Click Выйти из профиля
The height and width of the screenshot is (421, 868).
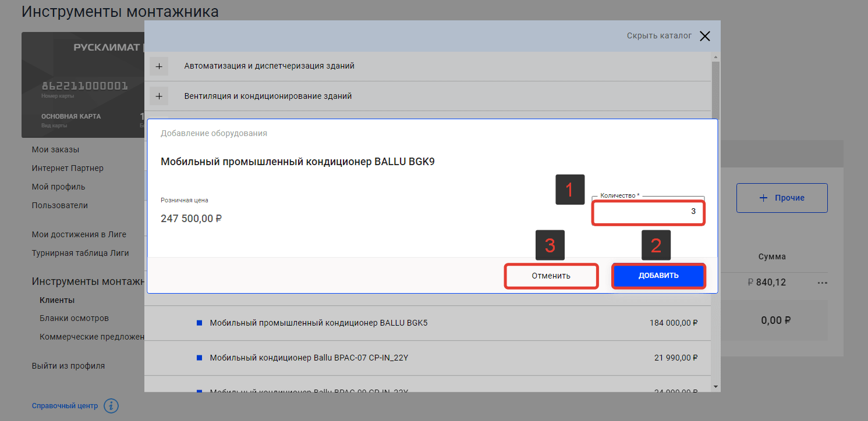click(68, 366)
